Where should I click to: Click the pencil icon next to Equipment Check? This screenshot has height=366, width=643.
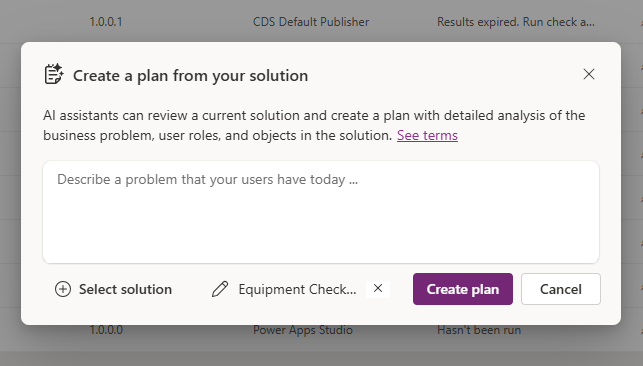(x=220, y=289)
